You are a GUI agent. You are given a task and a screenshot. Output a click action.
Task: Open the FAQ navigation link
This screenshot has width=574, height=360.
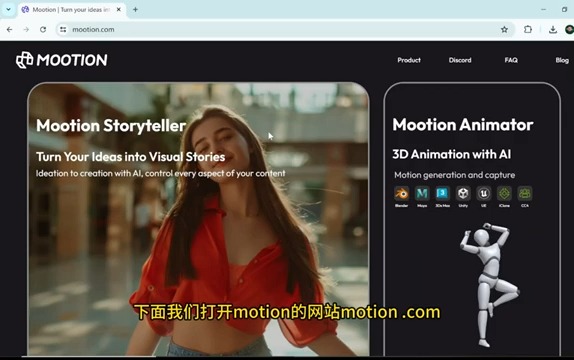coord(511,60)
